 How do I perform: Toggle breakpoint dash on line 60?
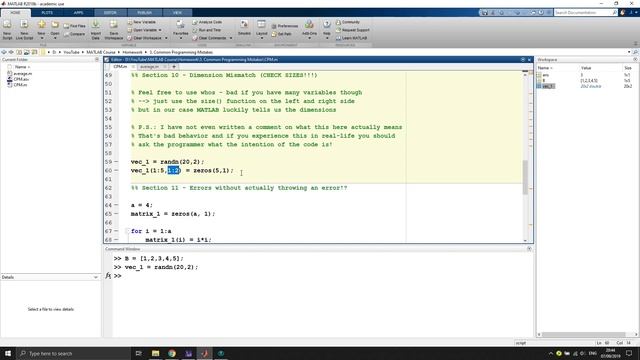click(x=116, y=171)
